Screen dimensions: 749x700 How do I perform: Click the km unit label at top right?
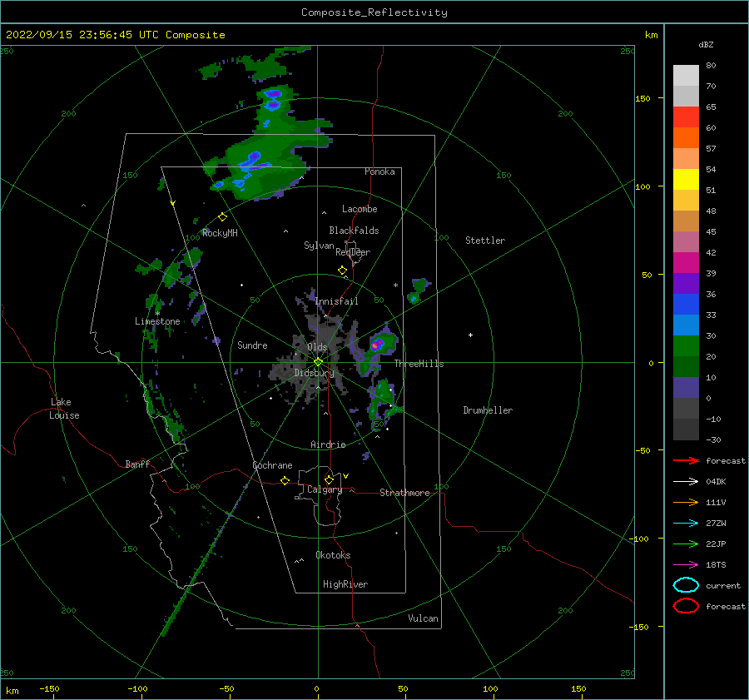click(x=651, y=35)
